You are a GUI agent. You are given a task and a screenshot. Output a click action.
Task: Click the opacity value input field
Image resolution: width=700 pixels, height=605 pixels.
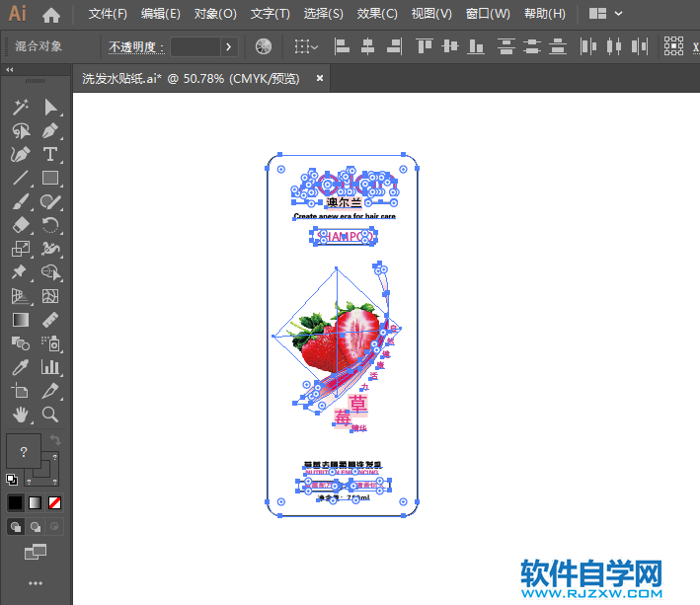click(x=195, y=46)
